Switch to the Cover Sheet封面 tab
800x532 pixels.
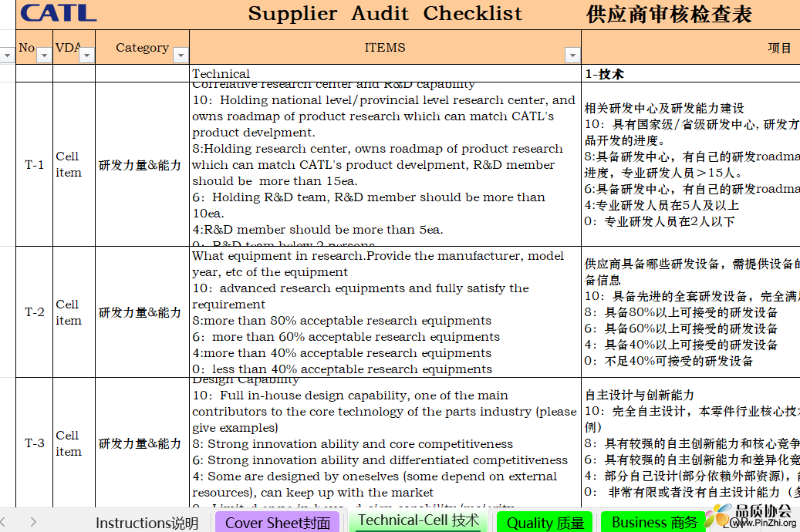click(278, 523)
